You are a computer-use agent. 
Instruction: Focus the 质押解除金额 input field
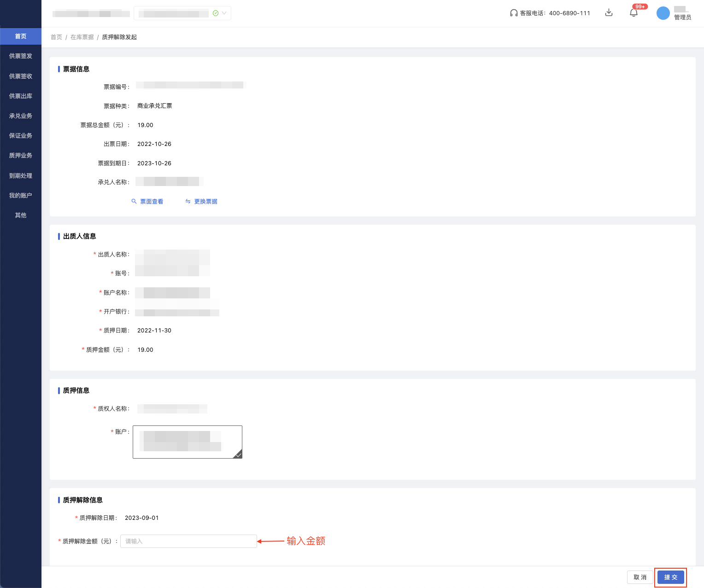[188, 541]
